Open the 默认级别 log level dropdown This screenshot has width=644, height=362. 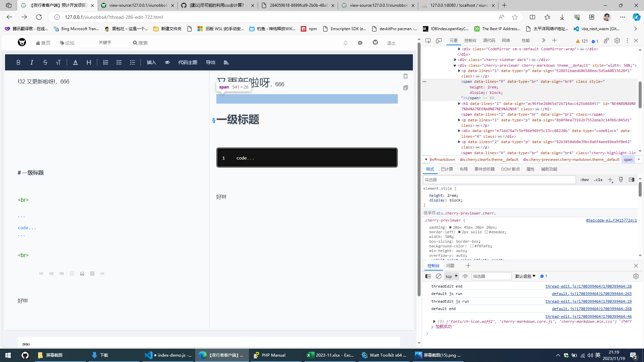tap(525, 276)
